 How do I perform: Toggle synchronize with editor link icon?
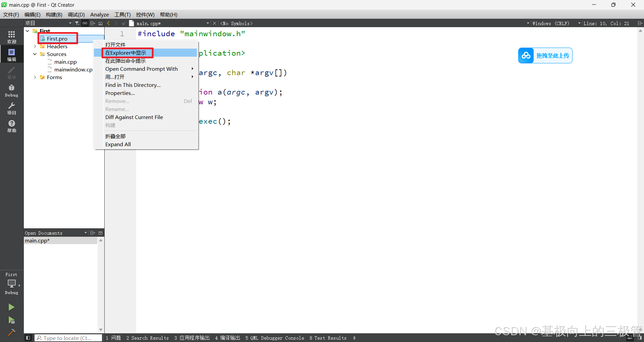tap(85, 23)
